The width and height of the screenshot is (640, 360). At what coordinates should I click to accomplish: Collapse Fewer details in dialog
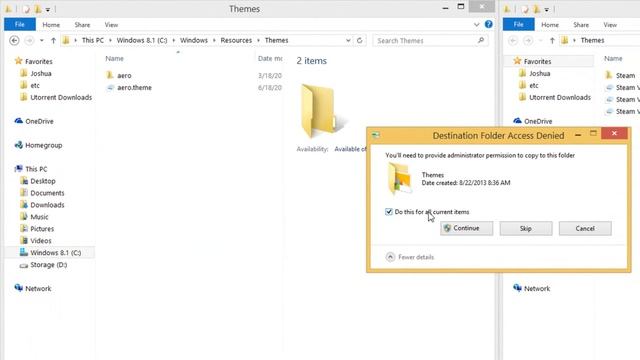409,257
